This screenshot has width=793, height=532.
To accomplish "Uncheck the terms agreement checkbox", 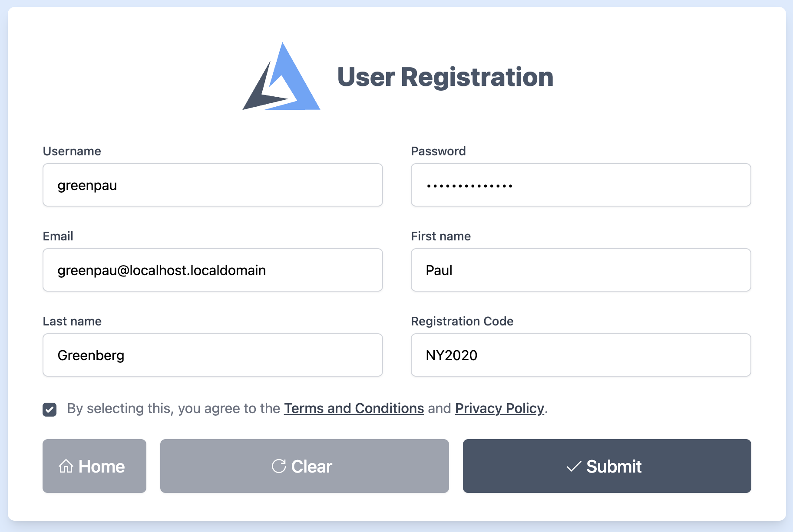I will pos(50,409).
